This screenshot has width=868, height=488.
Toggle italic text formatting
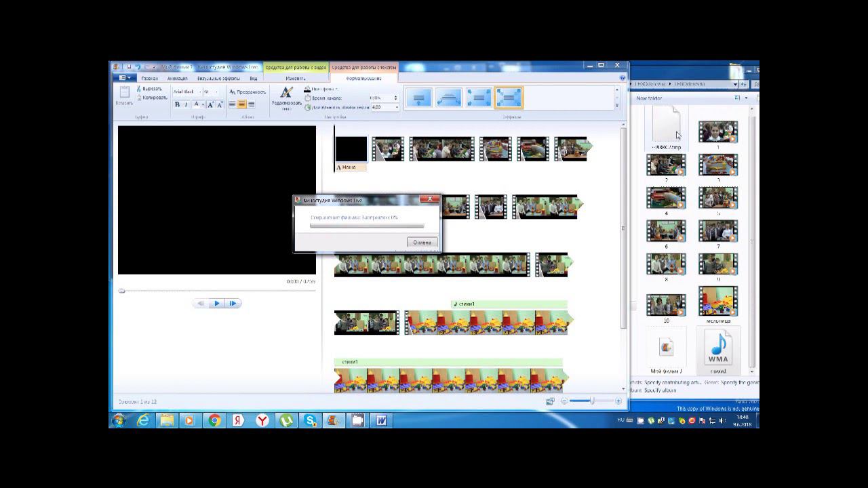pos(186,104)
